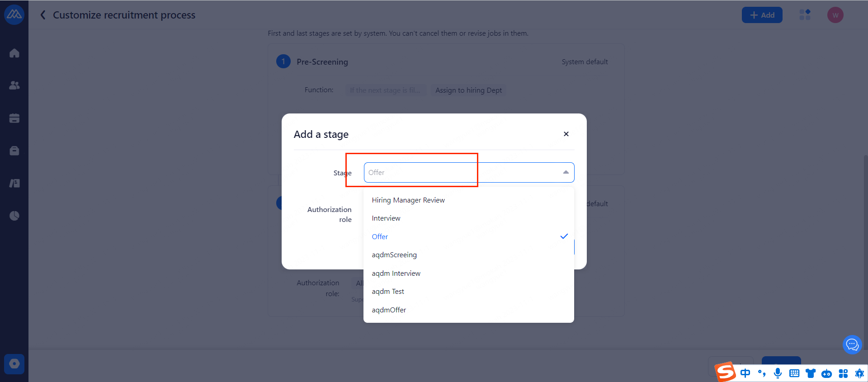
Task: Open the pie chart reports icon
Action: [14, 216]
